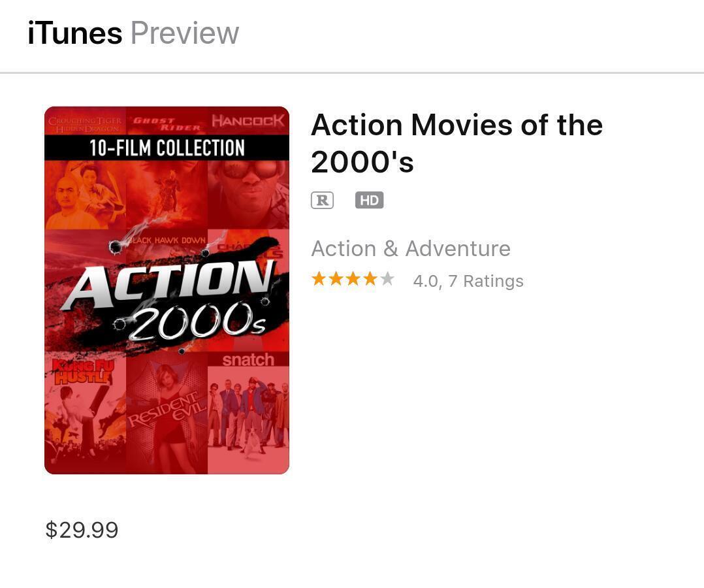Click the gray fifth rating star
The height and width of the screenshot is (588, 704).
387,280
